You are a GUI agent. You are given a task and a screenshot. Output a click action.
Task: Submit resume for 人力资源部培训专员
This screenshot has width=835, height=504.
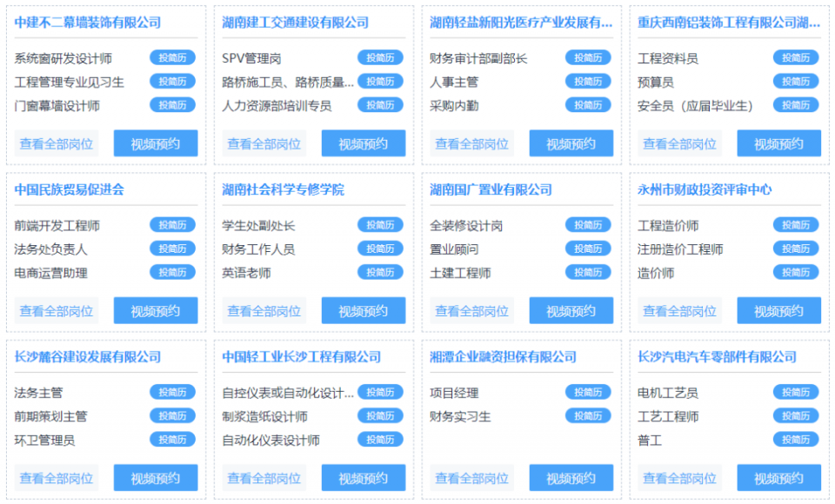click(380, 105)
